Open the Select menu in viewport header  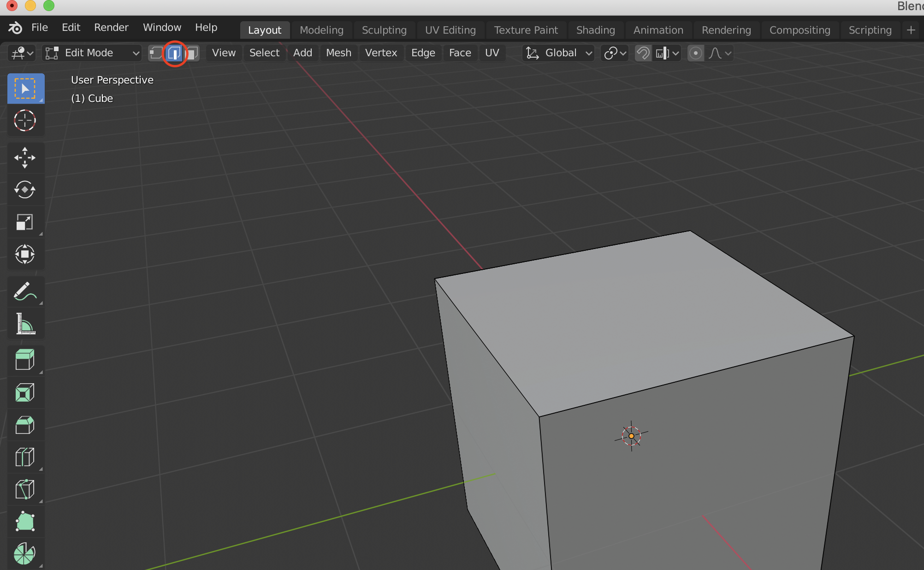click(x=264, y=53)
